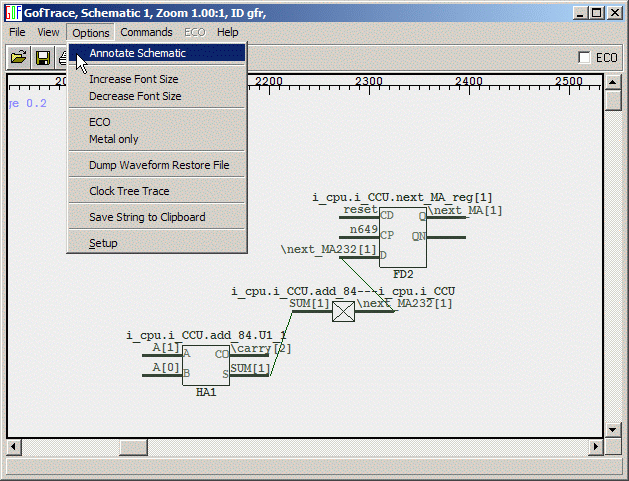The width and height of the screenshot is (629, 481).
Task: Enable the ECO option in menu
Action: [x=100, y=122]
